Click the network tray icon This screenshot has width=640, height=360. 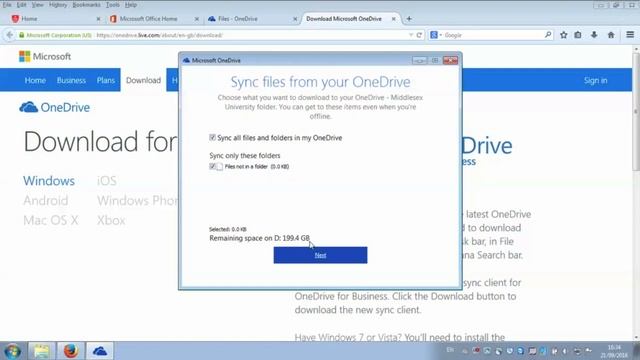577,351
